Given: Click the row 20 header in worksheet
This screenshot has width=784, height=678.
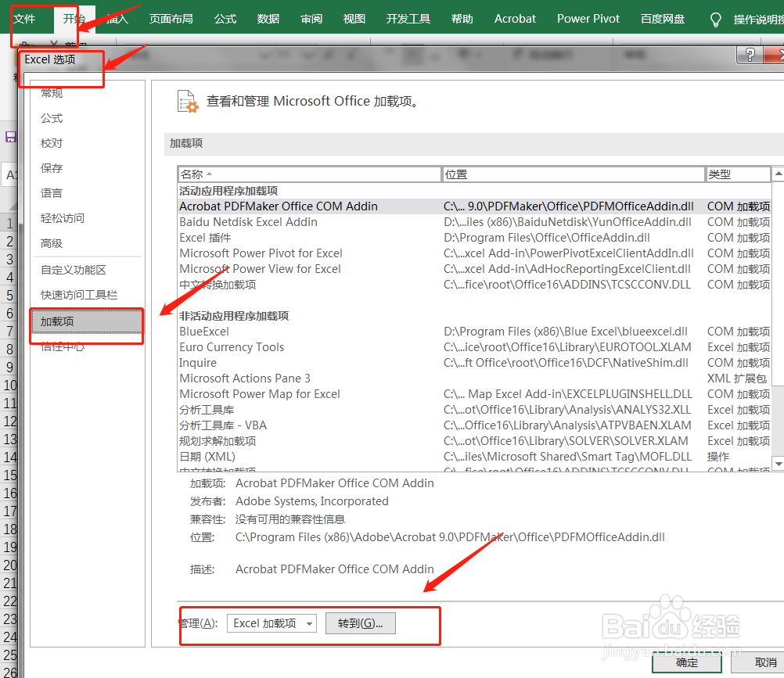Looking at the screenshot, I should (x=10, y=565).
